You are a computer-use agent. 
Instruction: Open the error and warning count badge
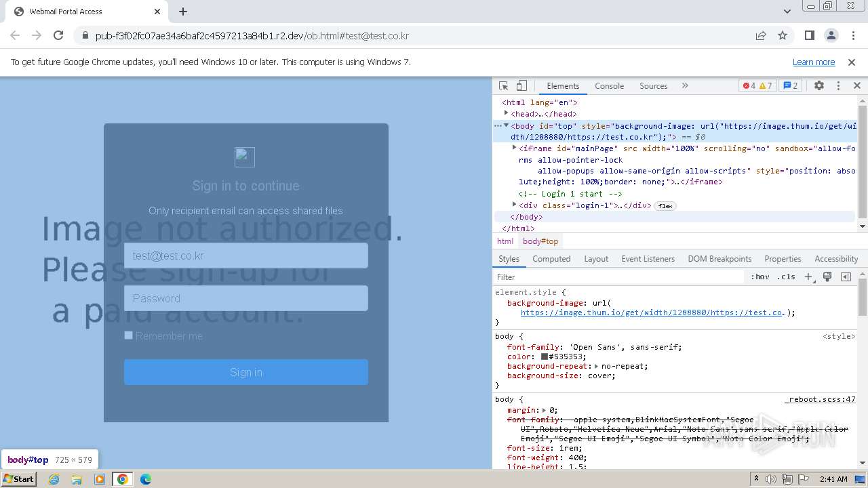point(757,86)
